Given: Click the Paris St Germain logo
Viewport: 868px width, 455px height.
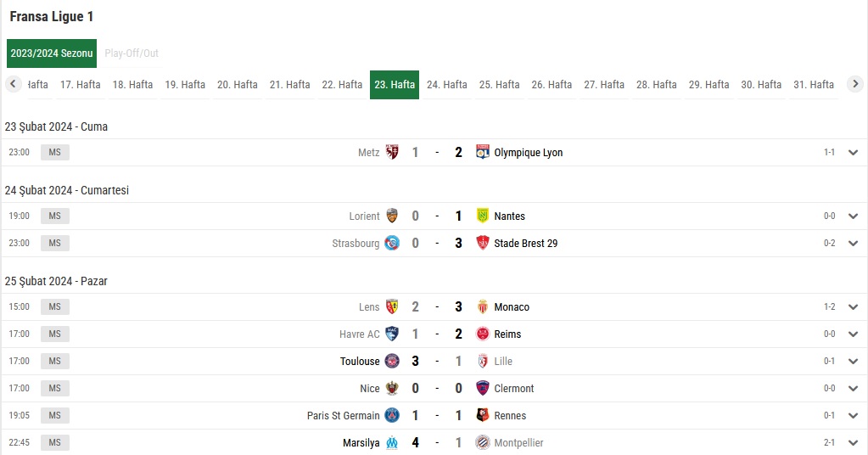Looking at the screenshot, I should (392, 415).
